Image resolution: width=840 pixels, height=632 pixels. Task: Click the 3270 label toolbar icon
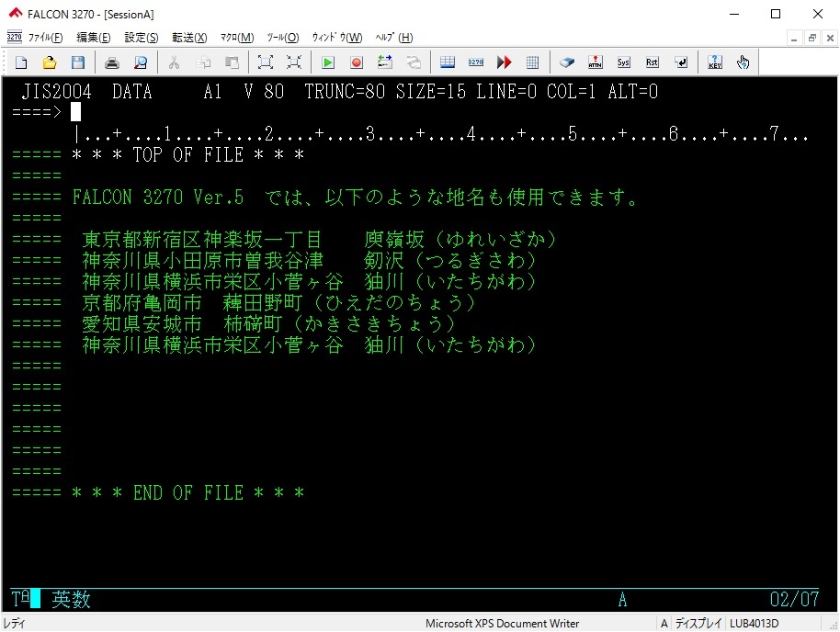coord(476,62)
